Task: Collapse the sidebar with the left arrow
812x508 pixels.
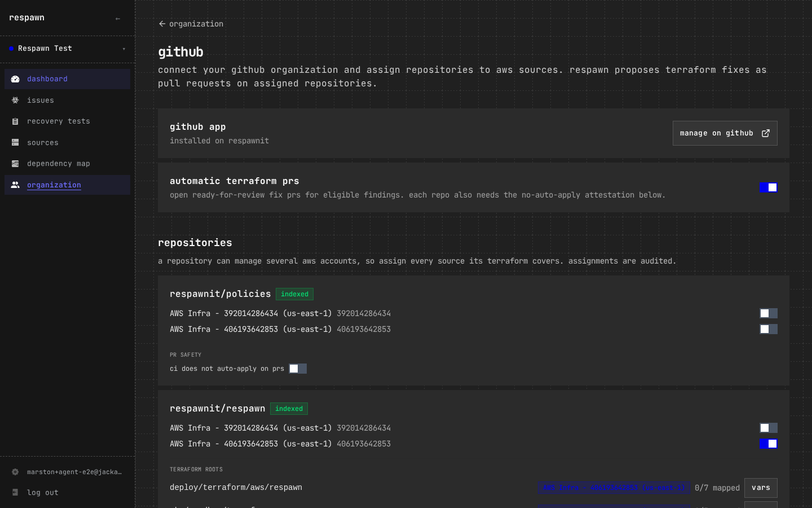Action: (118, 19)
